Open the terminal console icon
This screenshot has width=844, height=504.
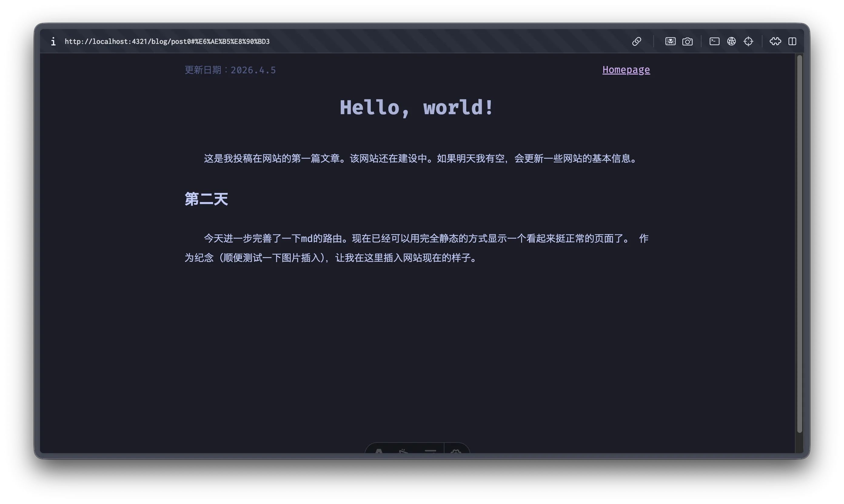pyautogui.click(x=714, y=41)
